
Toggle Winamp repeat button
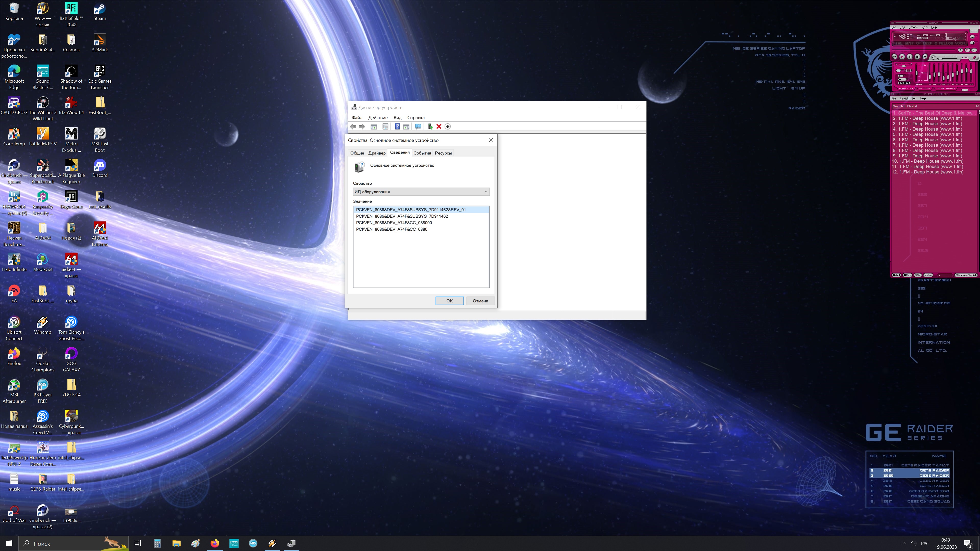coord(972,37)
